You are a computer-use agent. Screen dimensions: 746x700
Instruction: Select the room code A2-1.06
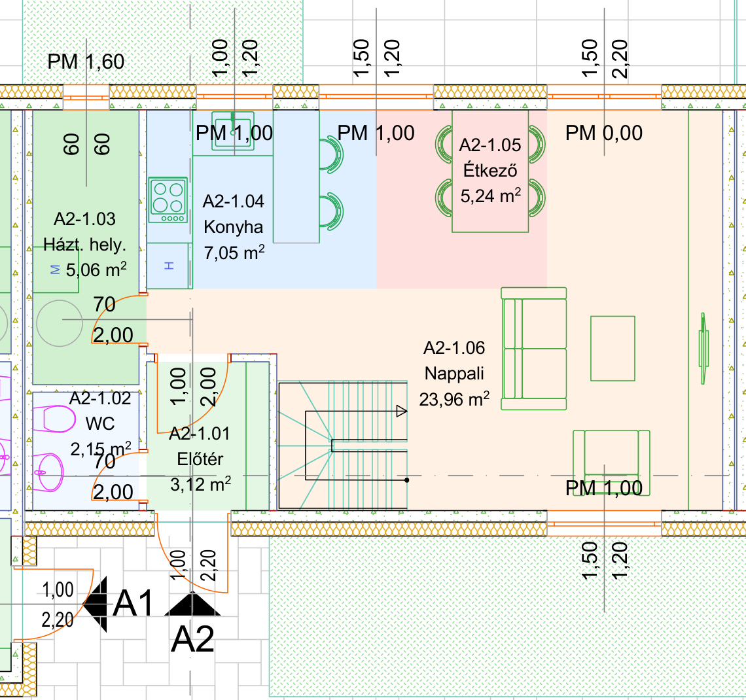[454, 347]
